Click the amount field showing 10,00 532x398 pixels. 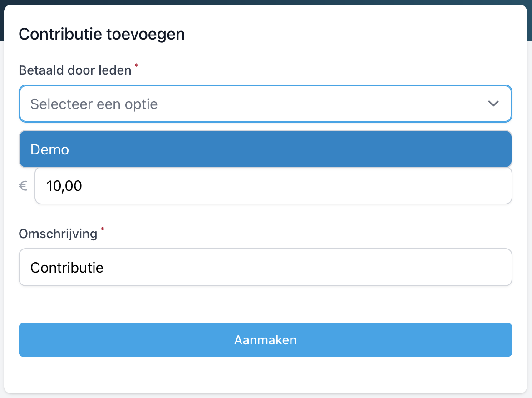pos(273,186)
